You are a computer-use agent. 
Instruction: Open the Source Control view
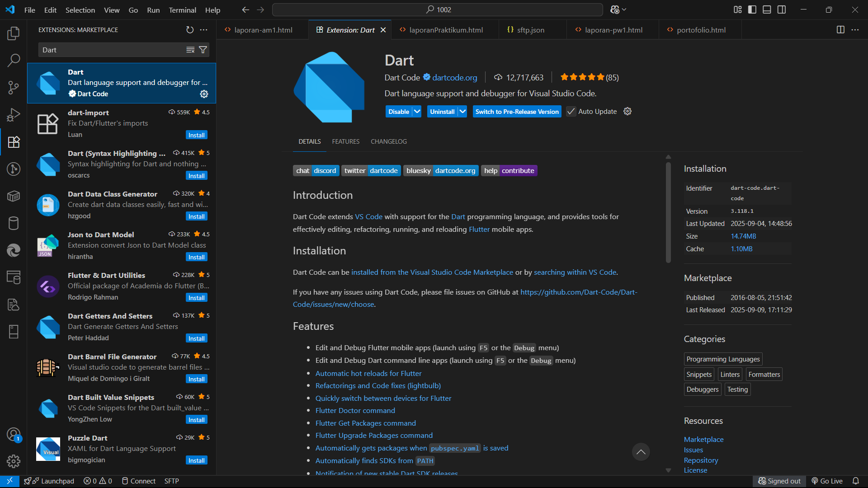coord(14,87)
